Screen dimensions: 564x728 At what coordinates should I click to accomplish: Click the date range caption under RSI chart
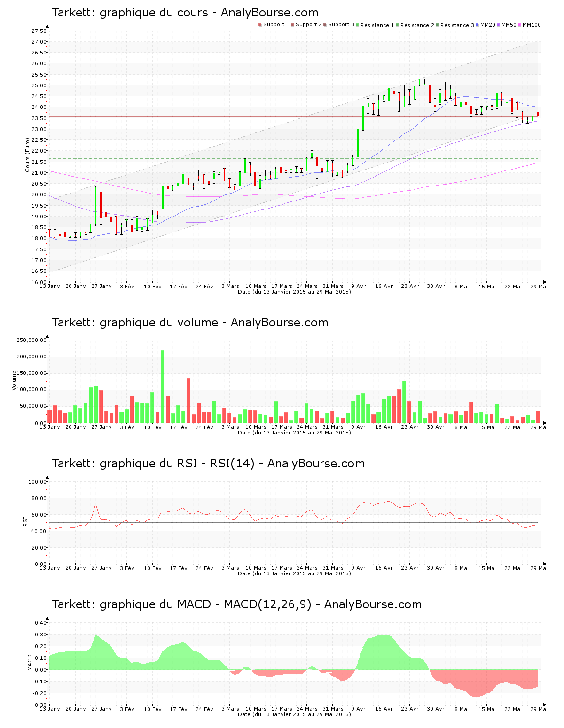[294, 573]
